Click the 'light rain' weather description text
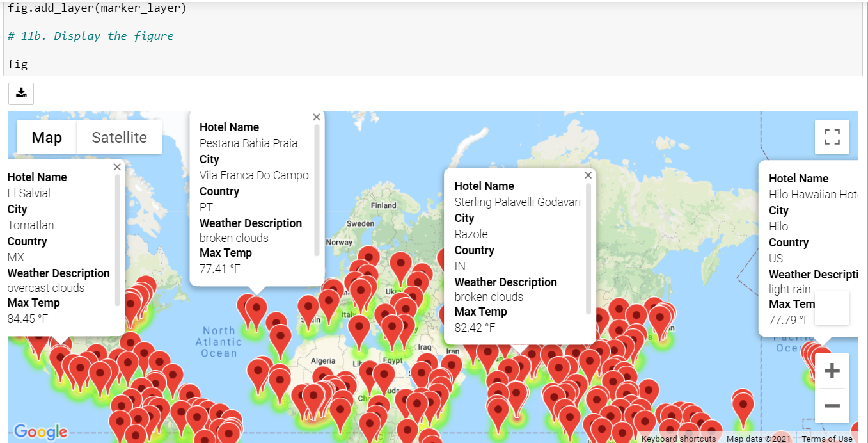This screenshot has height=443, width=868. 790,289
